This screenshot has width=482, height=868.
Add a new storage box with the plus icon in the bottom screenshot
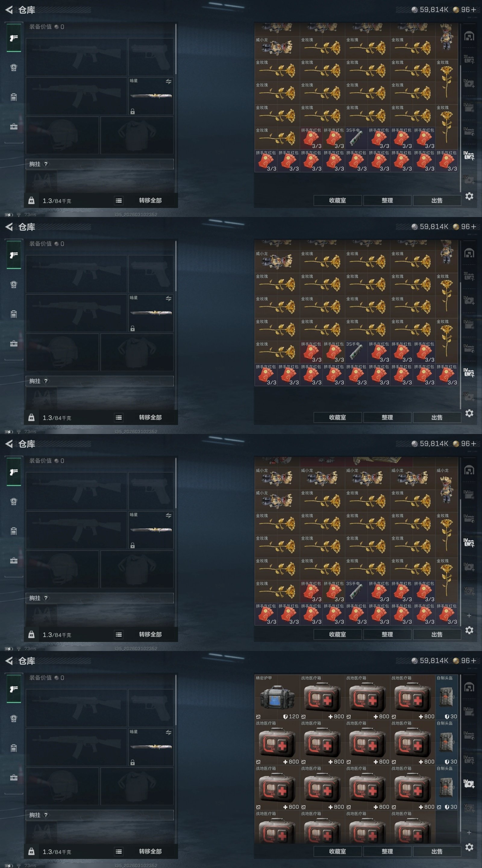pyautogui.click(x=469, y=832)
